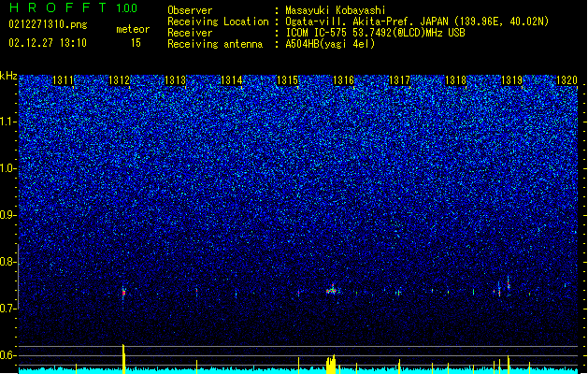The height and width of the screenshot is (374, 588).
Task: Click the Receiver label
Action: [190, 33]
